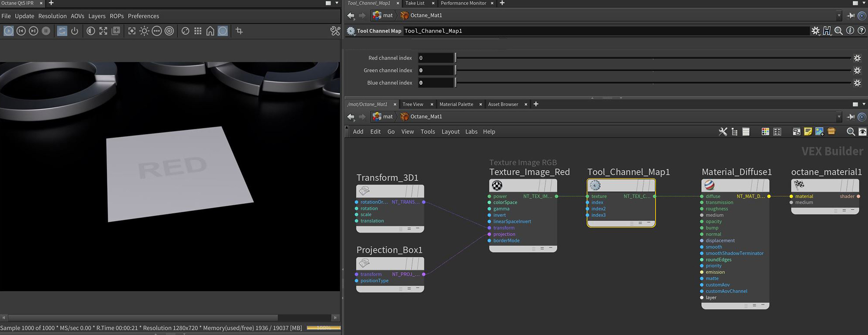Image resolution: width=868 pixels, height=335 pixels.
Task: Click the IPR pause render button
Action: pyautogui.click(x=46, y=31)
